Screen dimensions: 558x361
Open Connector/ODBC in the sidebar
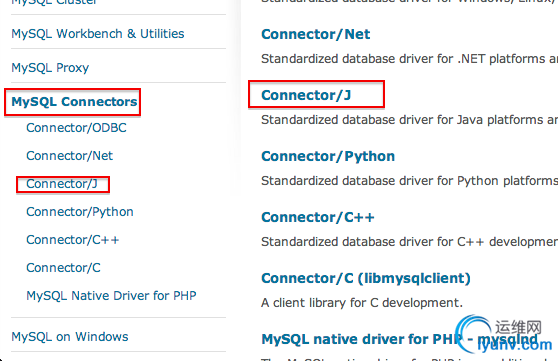pos(77,128)
